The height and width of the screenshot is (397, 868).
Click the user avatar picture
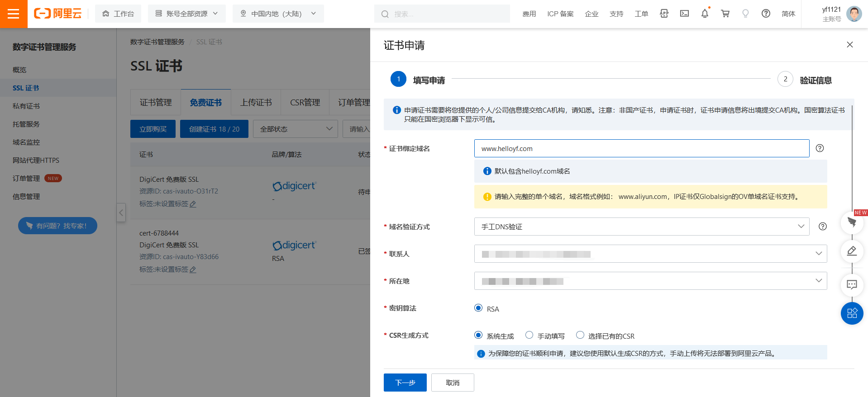(854, 14)
